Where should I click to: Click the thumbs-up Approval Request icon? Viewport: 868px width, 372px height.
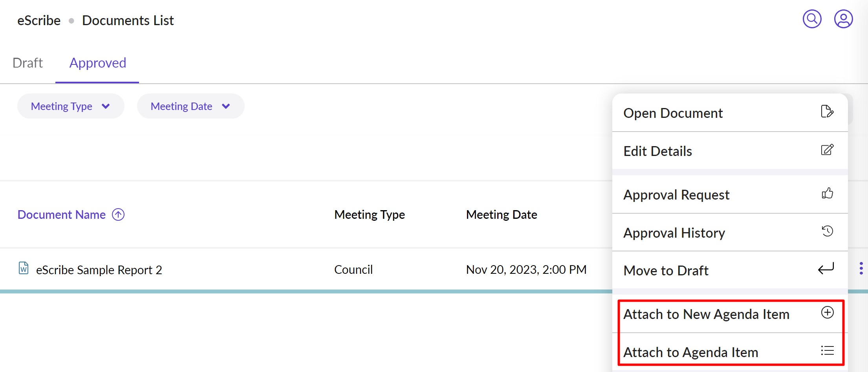click(x=827, y=193)
